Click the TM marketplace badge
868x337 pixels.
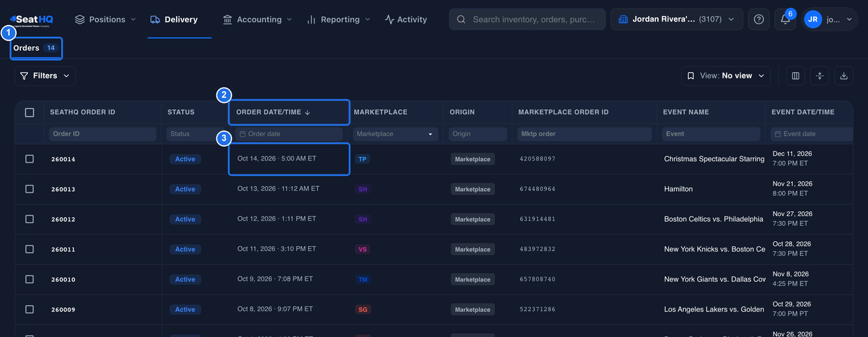(362, 279)
